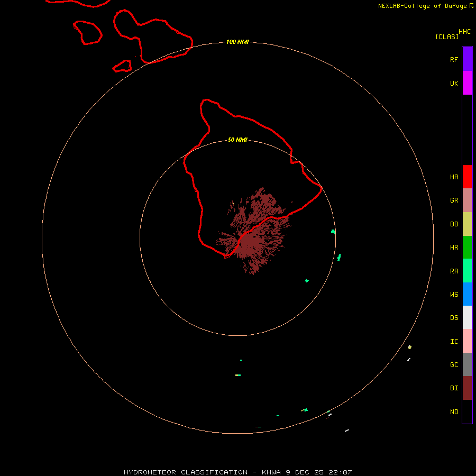The image size is (476, 476).
Task: Click the "BD" legend label
Action: pos(454,224)
